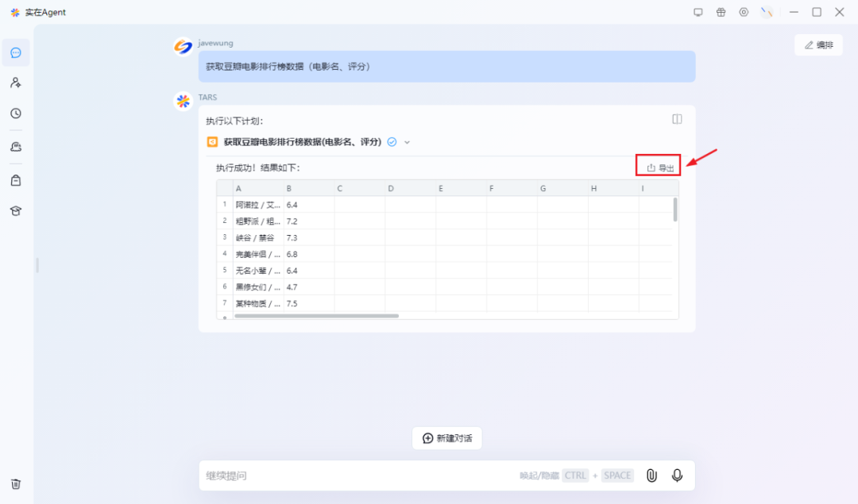Open the chat conversations panel
Viewport: 858px width, 504px height.
(x=16, y=52)
